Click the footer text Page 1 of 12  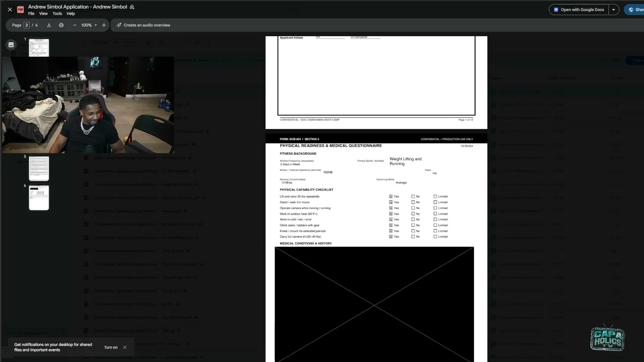[465, 120]
